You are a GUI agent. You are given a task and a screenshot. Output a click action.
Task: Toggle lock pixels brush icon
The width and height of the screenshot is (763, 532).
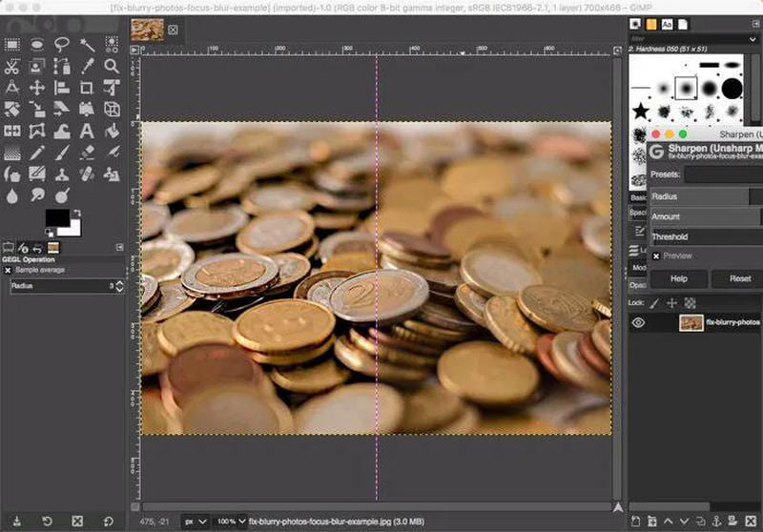(x=654, y=303)
